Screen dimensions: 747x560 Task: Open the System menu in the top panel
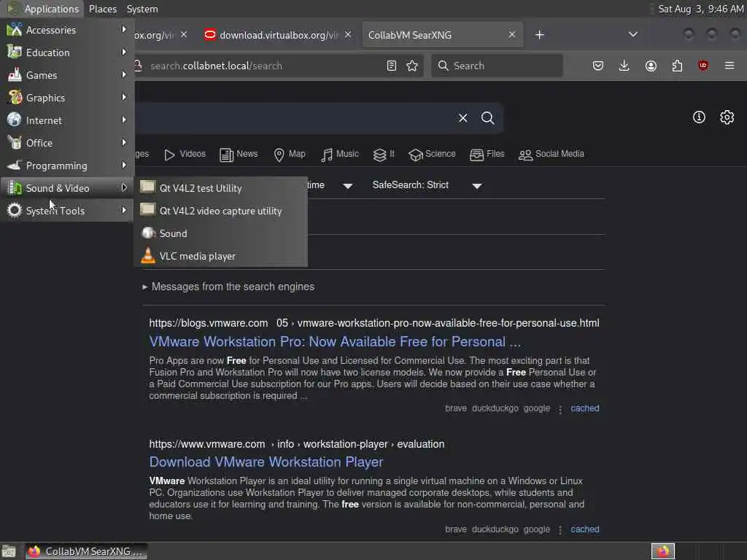[142, 9]
